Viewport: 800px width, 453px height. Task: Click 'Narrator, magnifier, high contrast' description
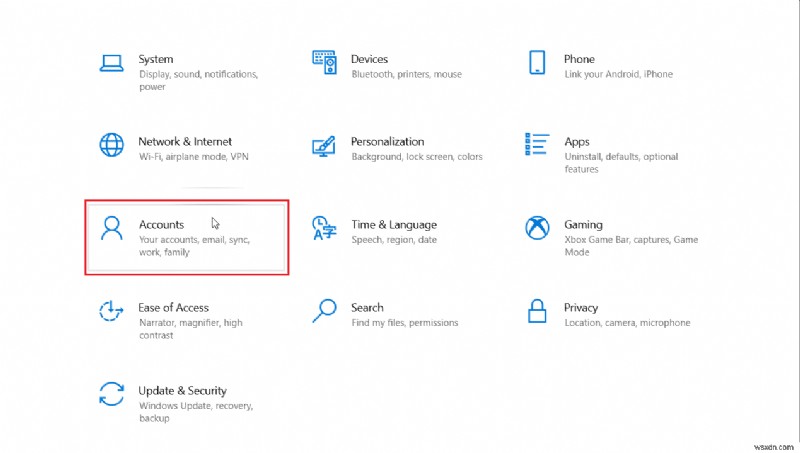(x=190, y=329)
